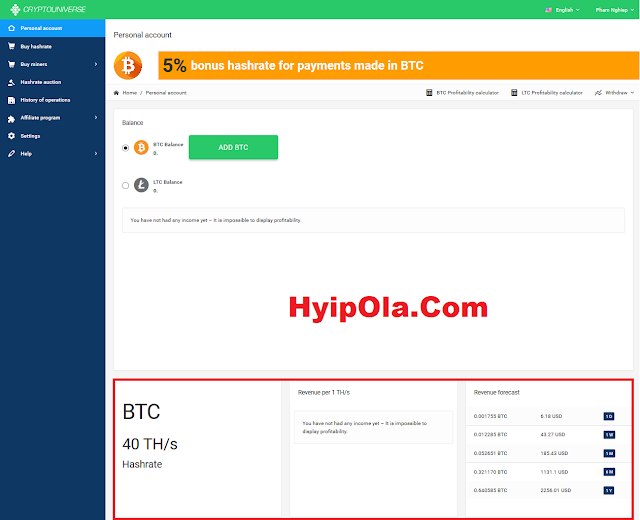Click the home icon beside Personal account

point(11,28)
